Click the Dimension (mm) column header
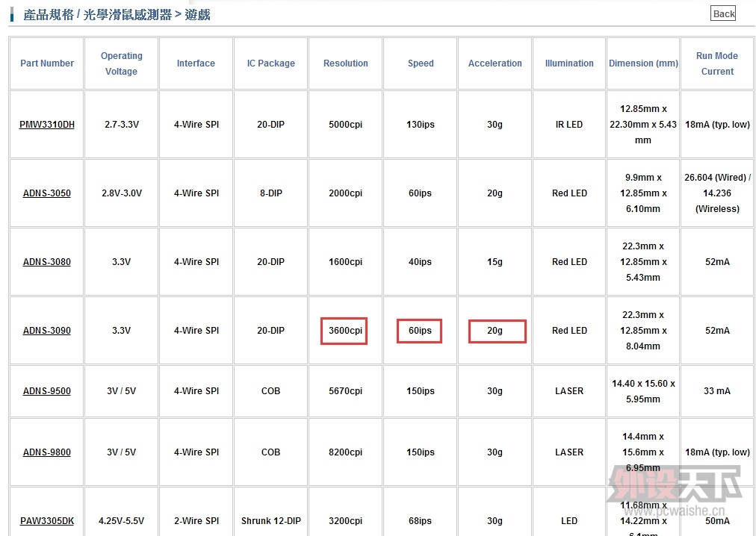Image resolution: width=756 pixels, height=536 pixels. click(643, 63)
